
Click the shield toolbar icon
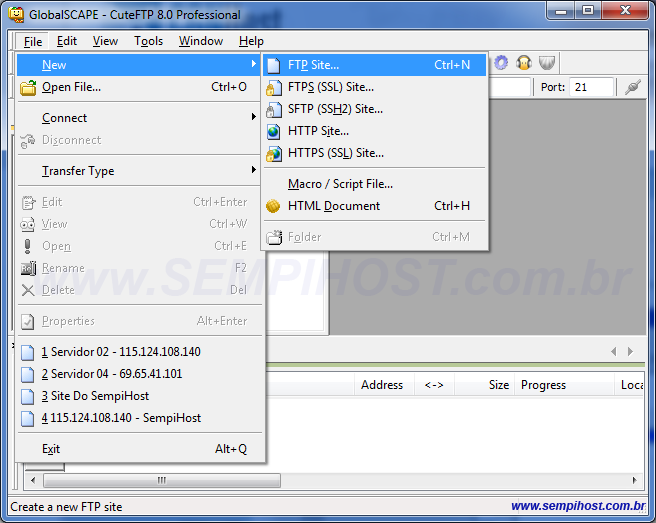pos(546,63)
